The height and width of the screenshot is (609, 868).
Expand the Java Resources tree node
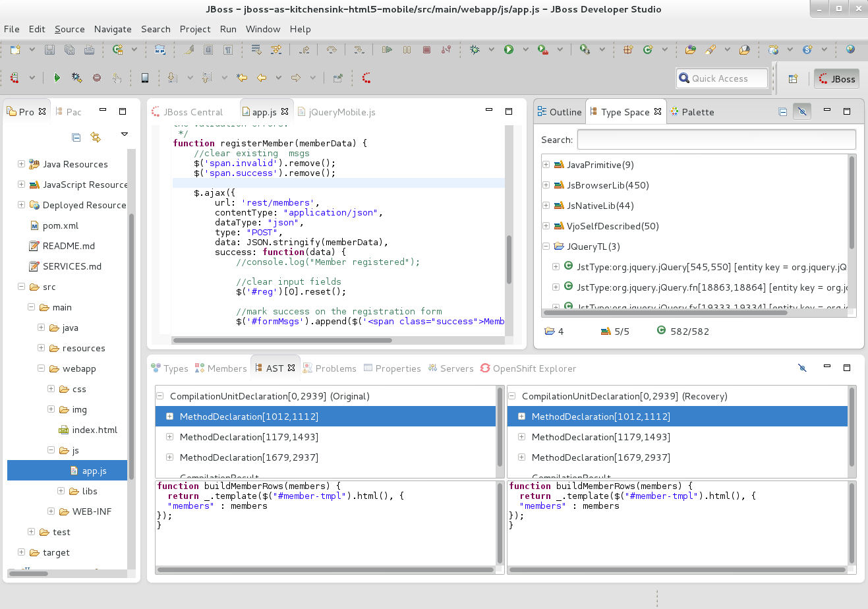[21, 164]
